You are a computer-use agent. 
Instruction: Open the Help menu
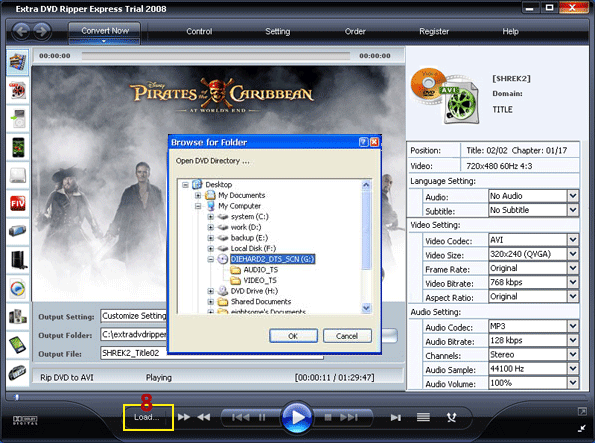click(x=510, y=32)
